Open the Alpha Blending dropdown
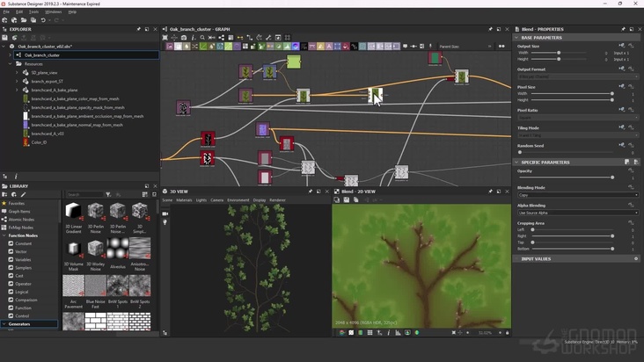 578,213
